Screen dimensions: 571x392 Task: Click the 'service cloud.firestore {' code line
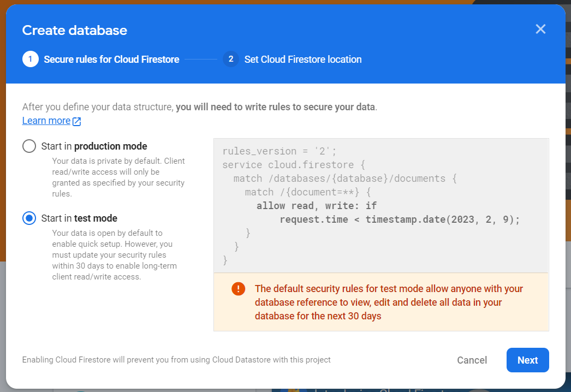click(x=294, y=165)
